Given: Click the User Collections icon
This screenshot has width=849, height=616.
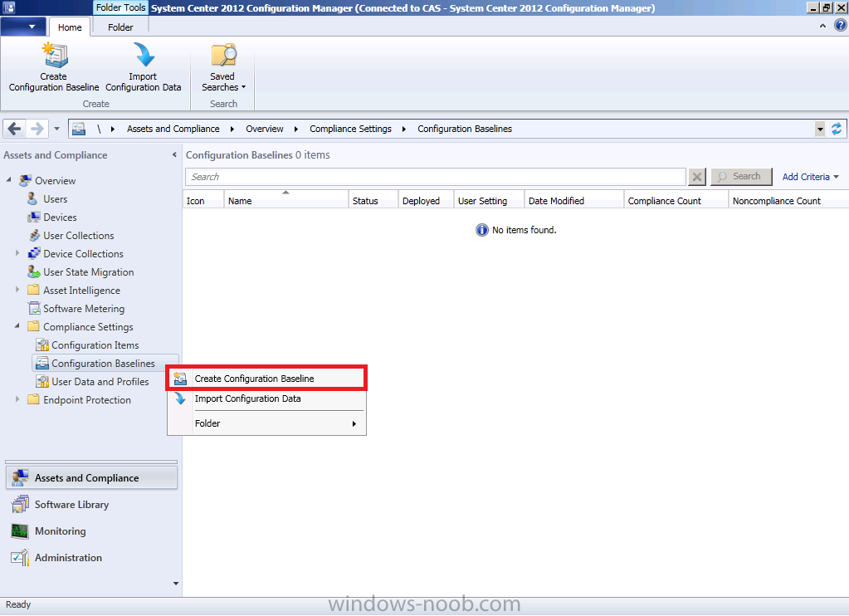Looking at the screenshot, I should (33, 236).
